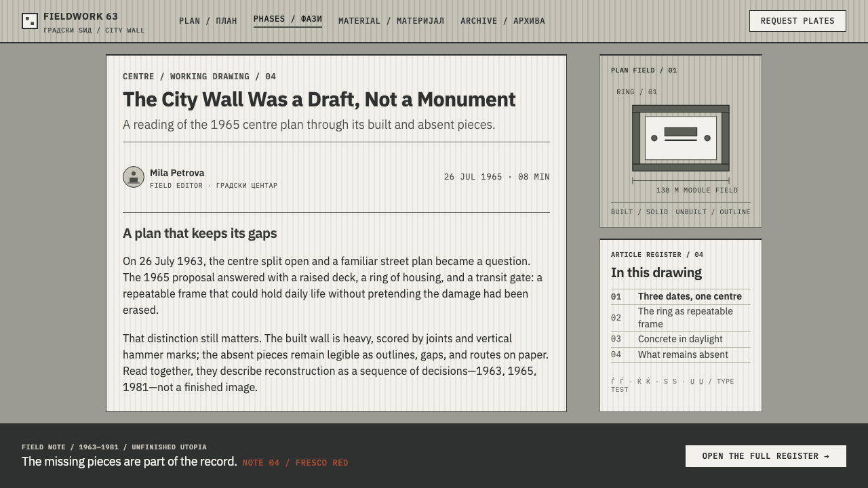Click the Ring / 01 diagram label

tap(637, 92)
